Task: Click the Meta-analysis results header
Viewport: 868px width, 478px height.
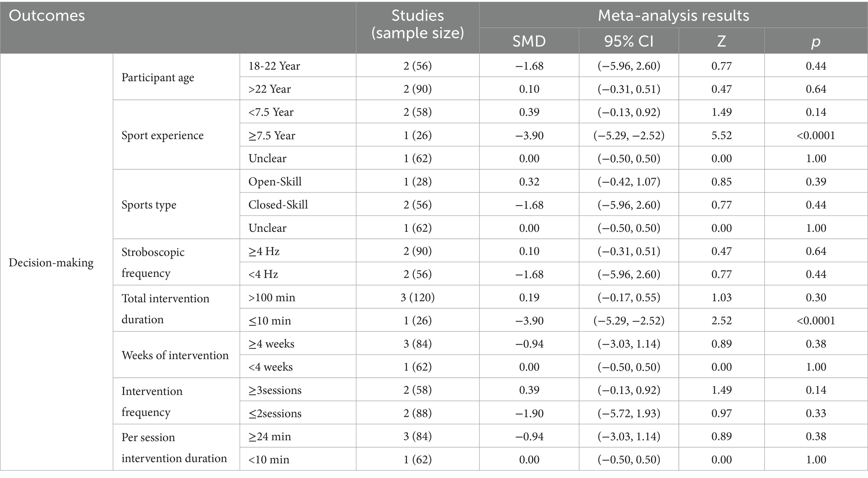Action: (673, 16)
